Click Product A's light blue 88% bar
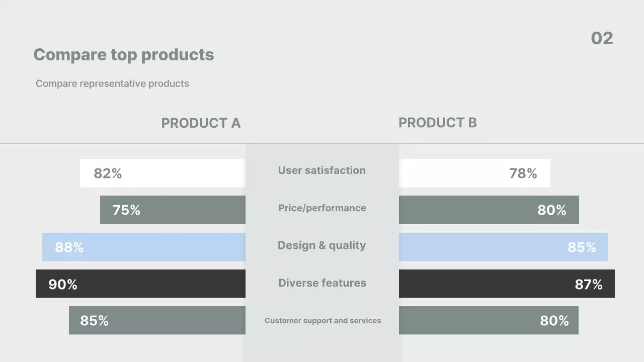 click(x=144, y=247)
